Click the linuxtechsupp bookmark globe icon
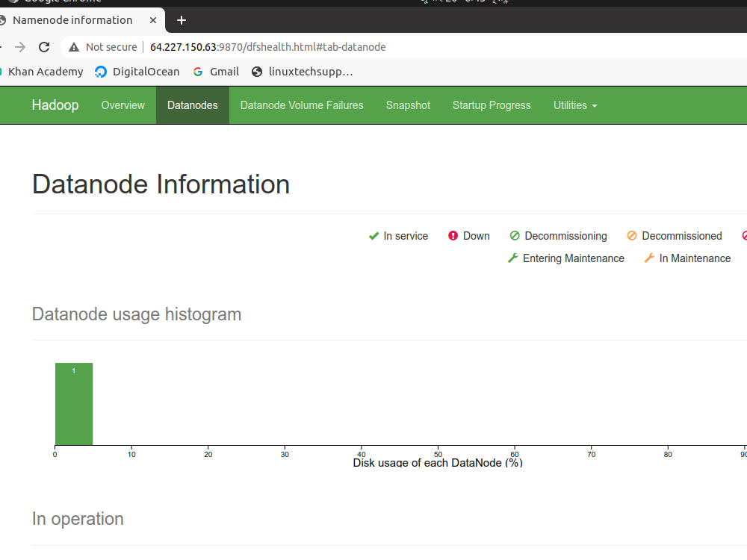 (257, 72)
